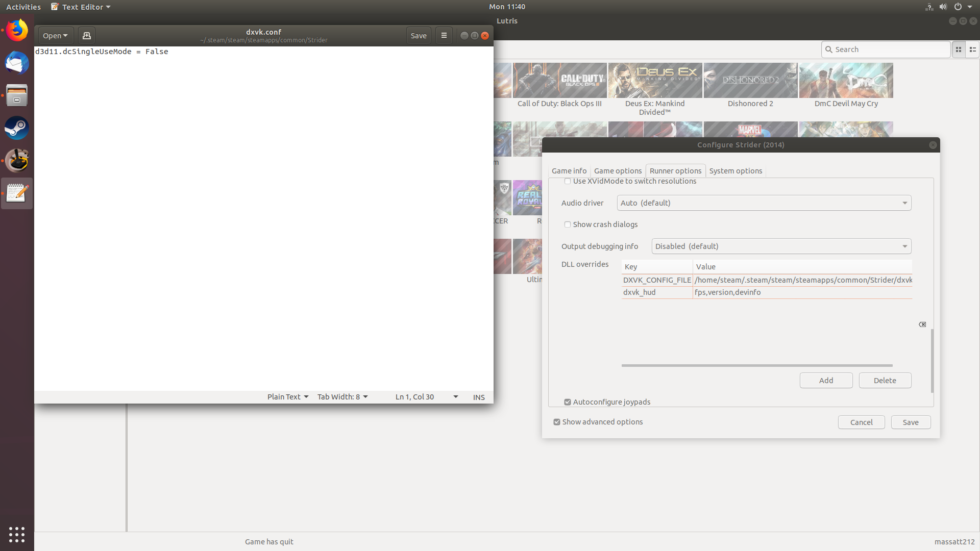Select the DXVK_CONFIG_FILE key cell

657,280
